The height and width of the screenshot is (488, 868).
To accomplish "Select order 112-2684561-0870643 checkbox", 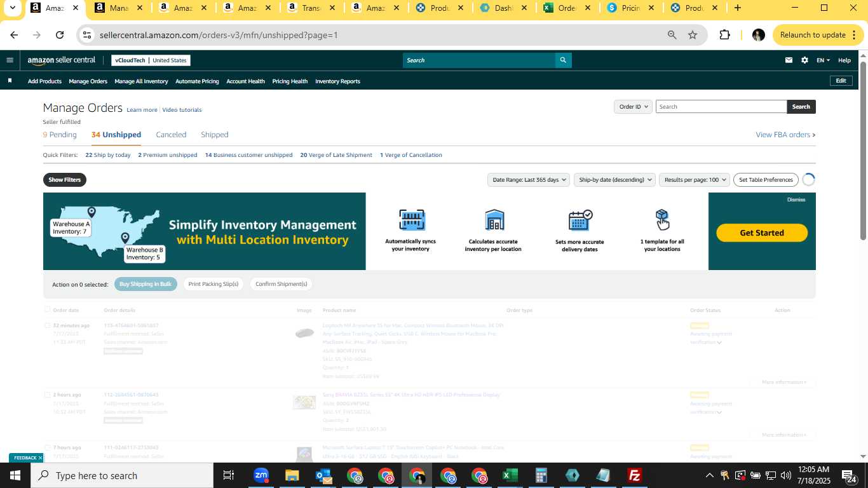I will click(x=47, y=395).
